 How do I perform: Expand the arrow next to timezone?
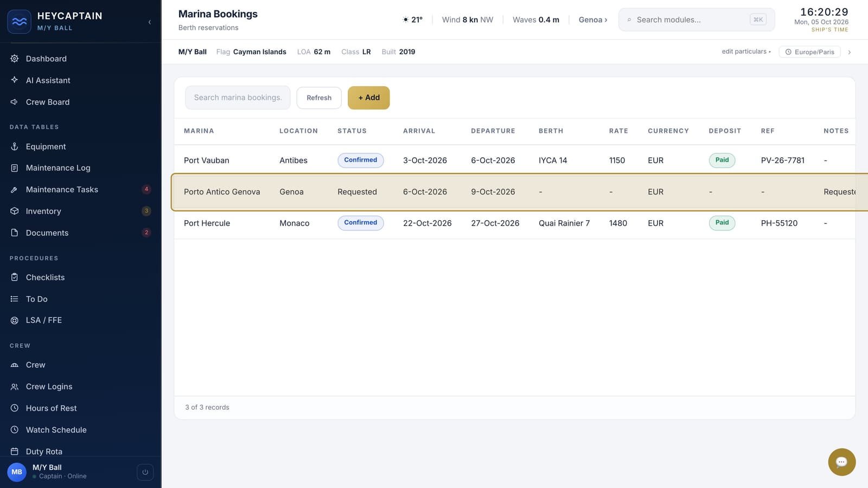point(850,52)
